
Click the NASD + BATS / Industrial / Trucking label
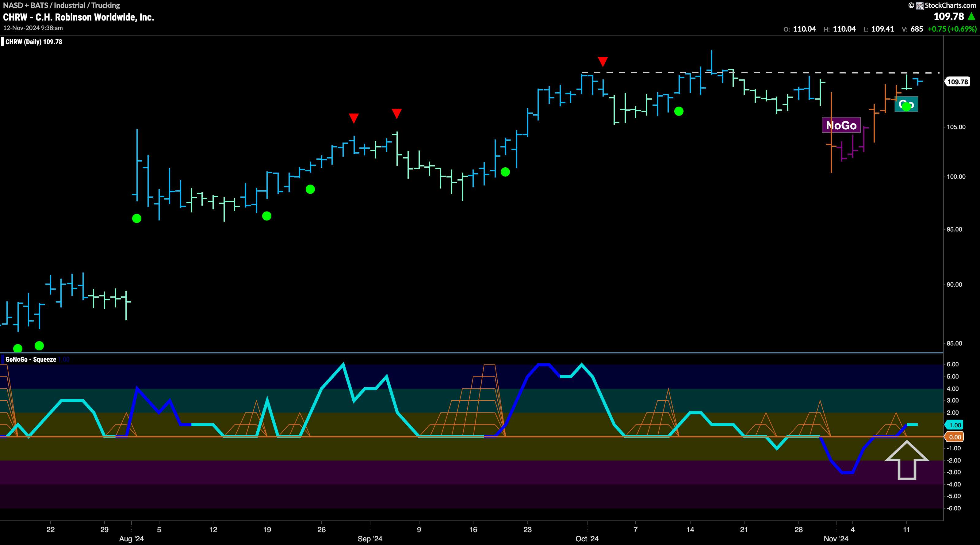pyautogui.click(x=61, y=5)
